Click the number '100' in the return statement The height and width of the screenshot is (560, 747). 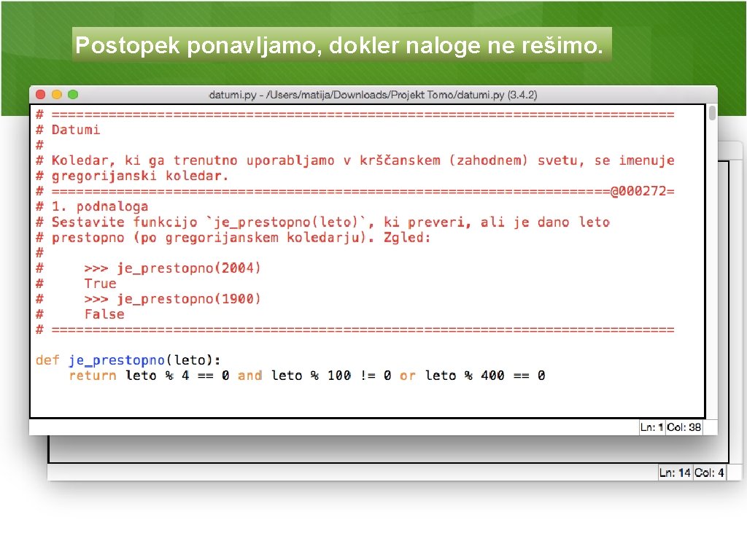[339, 376]
